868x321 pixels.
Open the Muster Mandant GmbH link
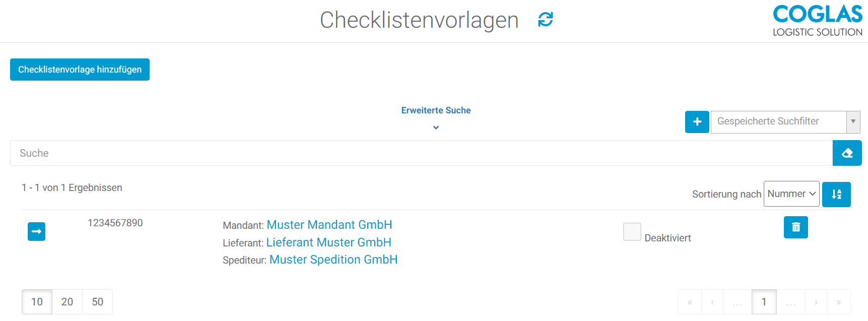(x=329, y=225)
